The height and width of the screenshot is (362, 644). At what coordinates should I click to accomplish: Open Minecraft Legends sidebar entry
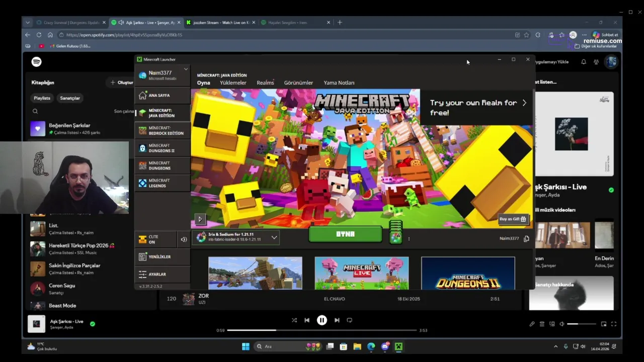pos(162,183)
